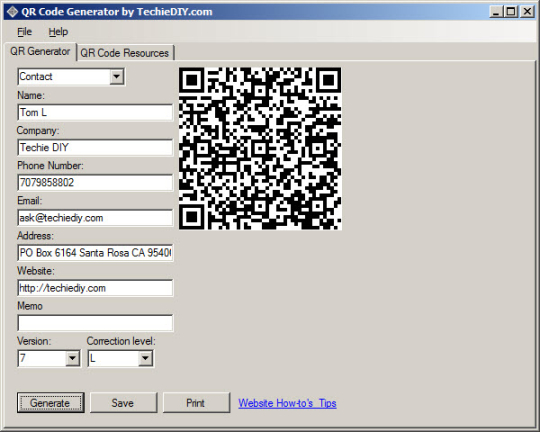This screenshot has width=540, height=432.
Task: Open the Help menu
Action: pos(58,32)
